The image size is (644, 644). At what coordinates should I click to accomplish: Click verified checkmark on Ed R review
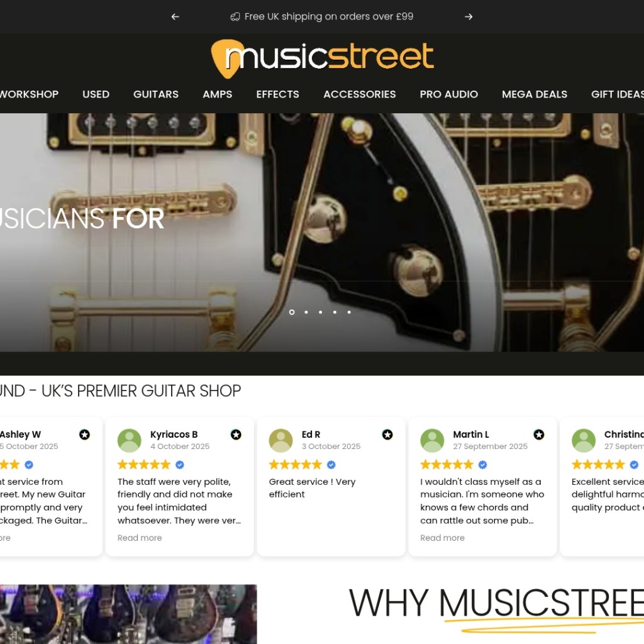pyautogui.click(x=331, y=465)
